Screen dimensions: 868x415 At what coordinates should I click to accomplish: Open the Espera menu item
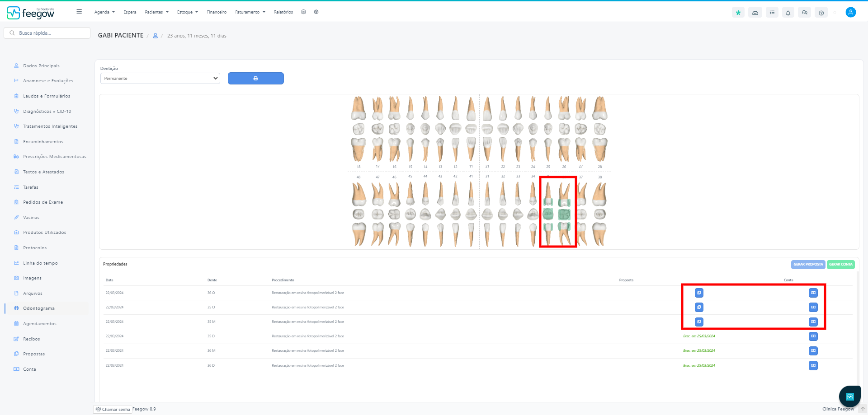(x=130, y=12)
